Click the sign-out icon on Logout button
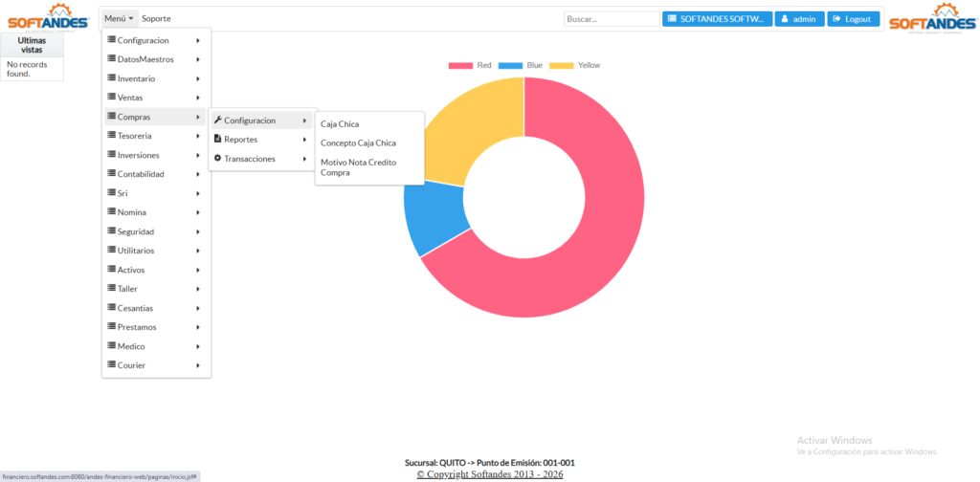 click(836, 19)
